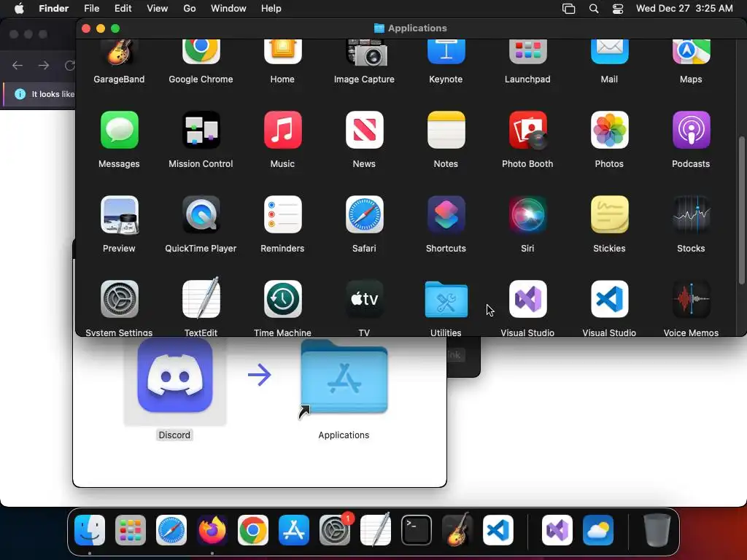
Task: Select the Discord icon in installer window
Action: [x=175, y=376]
